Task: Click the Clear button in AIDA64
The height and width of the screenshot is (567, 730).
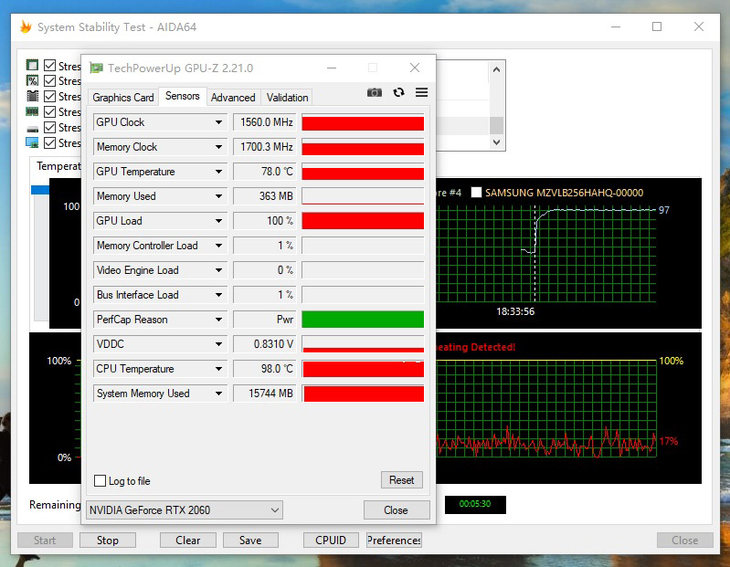Action: [188, 540]
